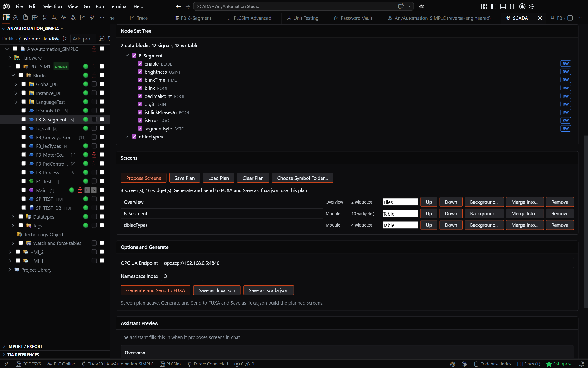Viewport: 588px width, 368px height.
Task: Uncheck the enable BOOL signal
Action: (140, 63)
